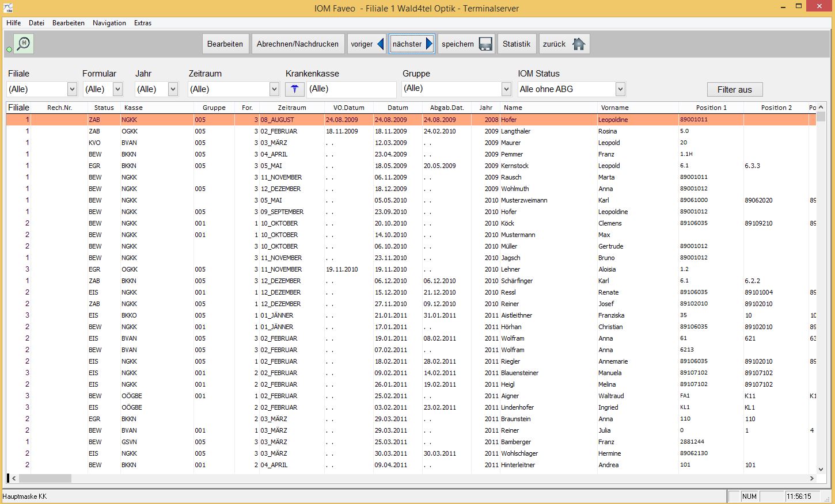Open the Jahr filter dropdown
Image resolution: width=835 pixels, height=504 pixels.
[173, 89]
